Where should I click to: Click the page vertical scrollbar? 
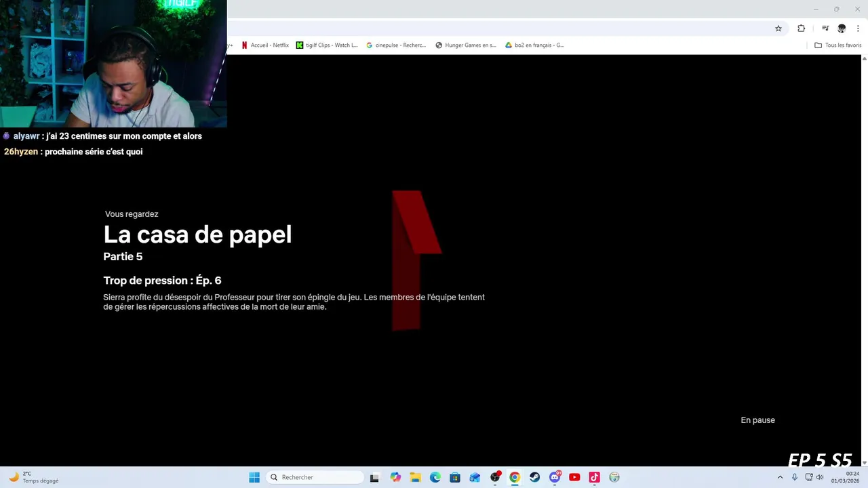(865, 260)
